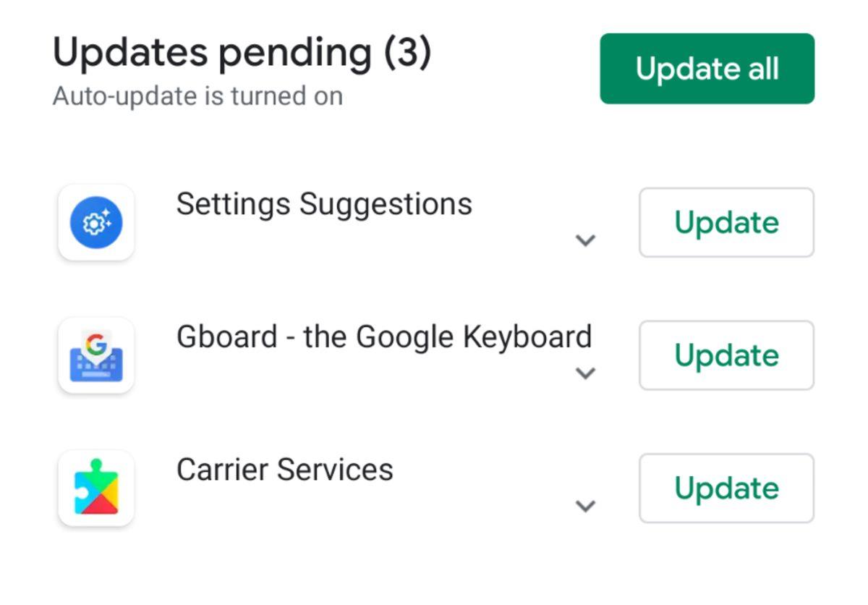The width and height of the screenshot is (868, 605).
Task: Click the Auto-update is turned on text
Action: pyautogui.click(x=197, y=96)
